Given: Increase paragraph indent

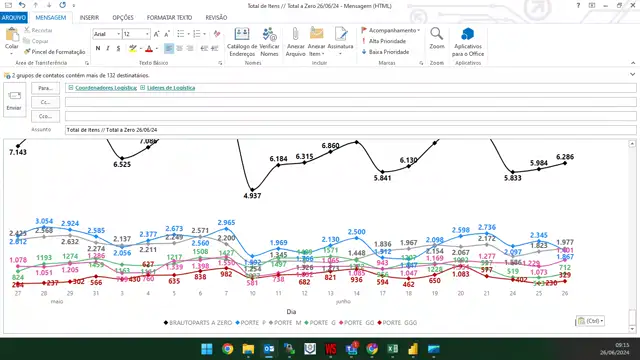Looking at the screenshot, I should [215, 48].
